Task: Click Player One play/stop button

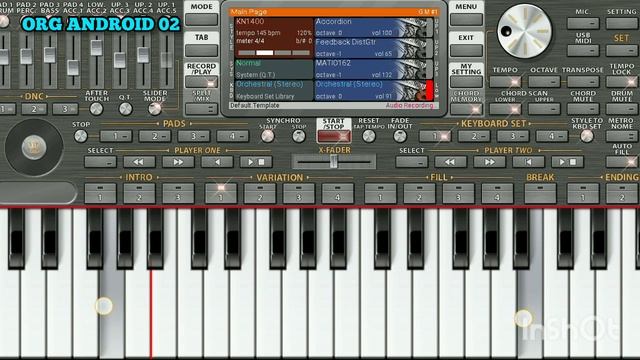Action: pyautogui.click(x=256, y=162)
